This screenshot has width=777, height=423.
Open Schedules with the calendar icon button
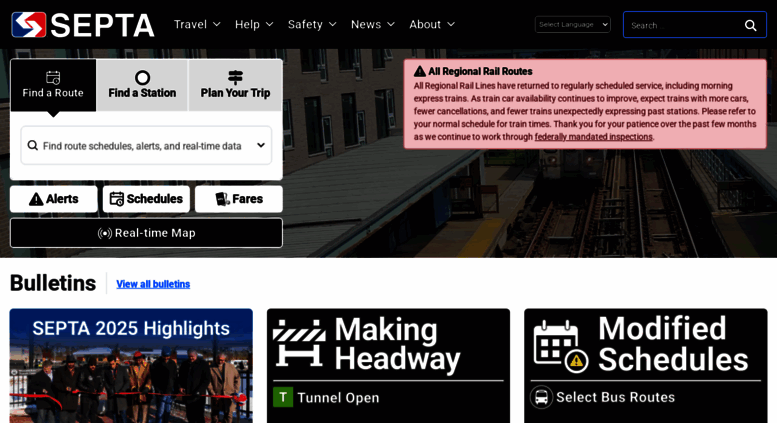point(146,199)
